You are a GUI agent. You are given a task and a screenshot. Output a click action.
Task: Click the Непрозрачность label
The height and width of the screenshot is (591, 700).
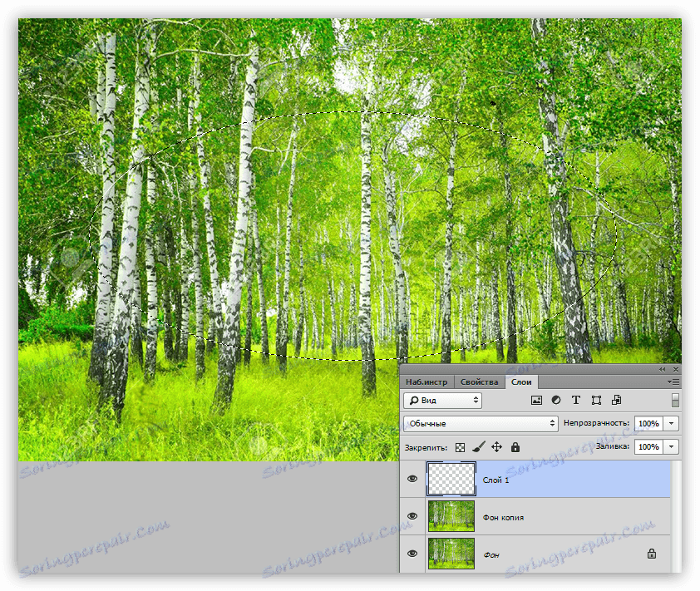coord(596,423)
